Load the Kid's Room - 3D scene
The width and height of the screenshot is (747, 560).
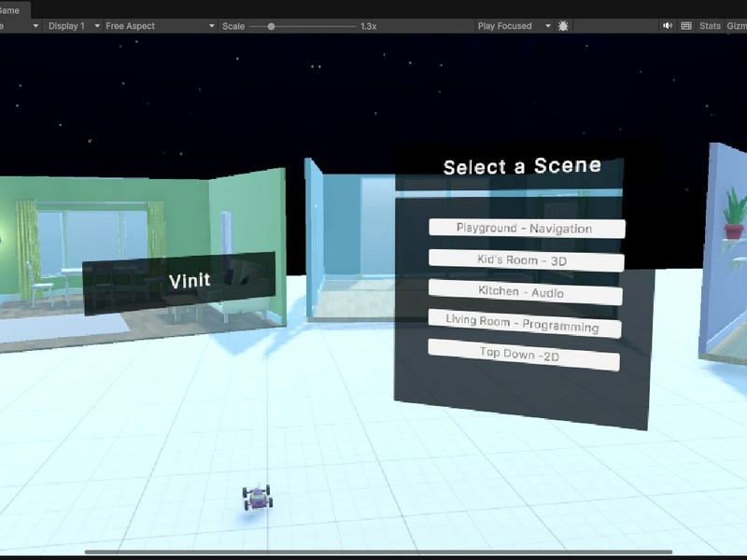tap(524, 259)
